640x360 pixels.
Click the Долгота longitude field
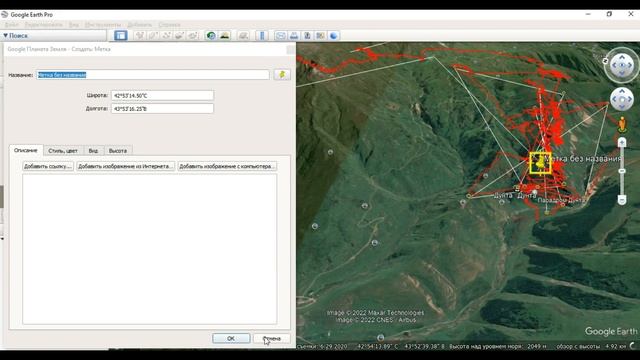point(162,109)
